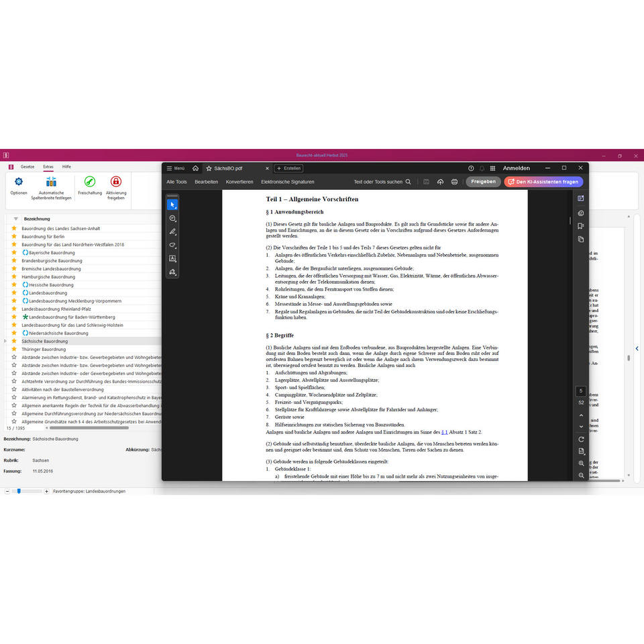The height and width of the screenshot is (644, 644).
Task: Select the arrow selection tool in PDF sidebar
Action: point(172,205)
